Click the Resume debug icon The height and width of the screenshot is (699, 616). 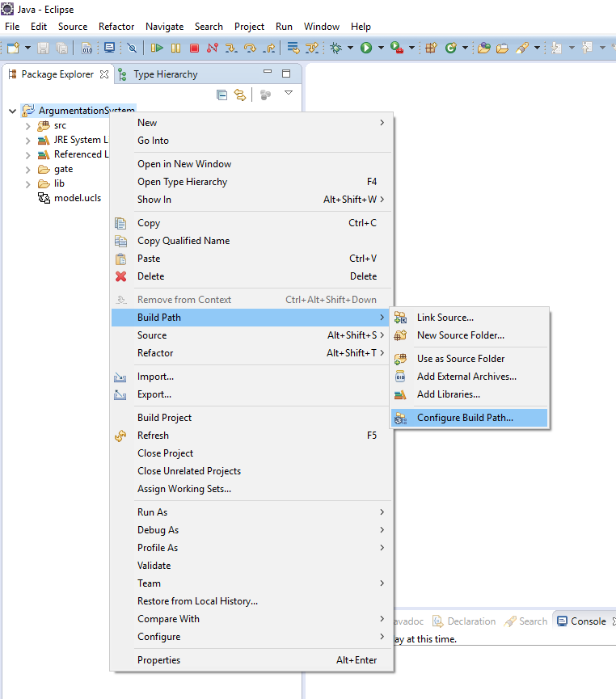157,48
